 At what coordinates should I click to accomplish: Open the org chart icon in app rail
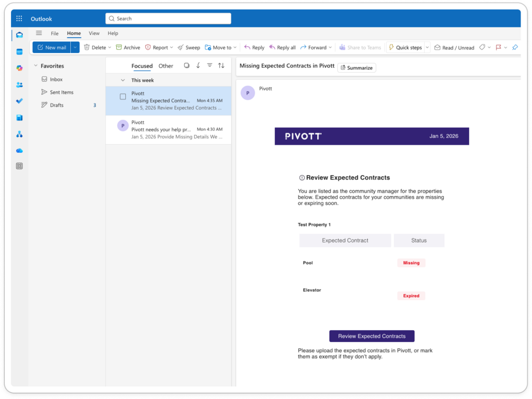point(19,134)
